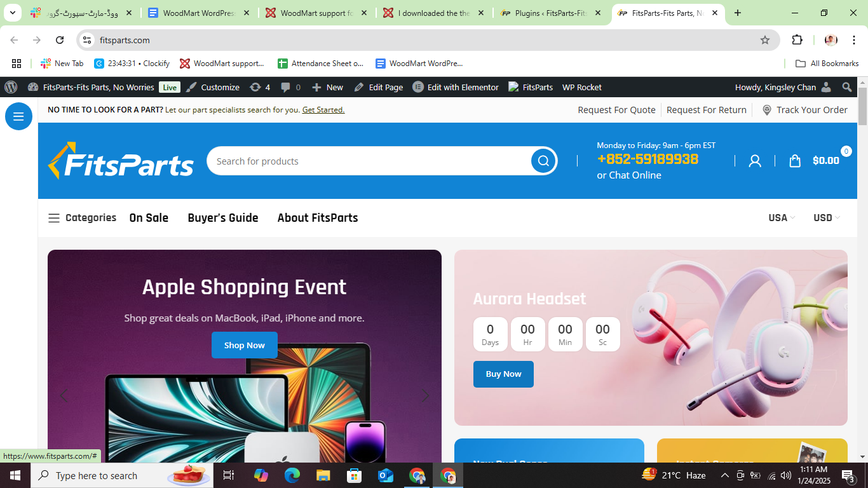Screen dimensions: 868x488
Task: Open Task View on the taskbar
Action: click(229, 475)
